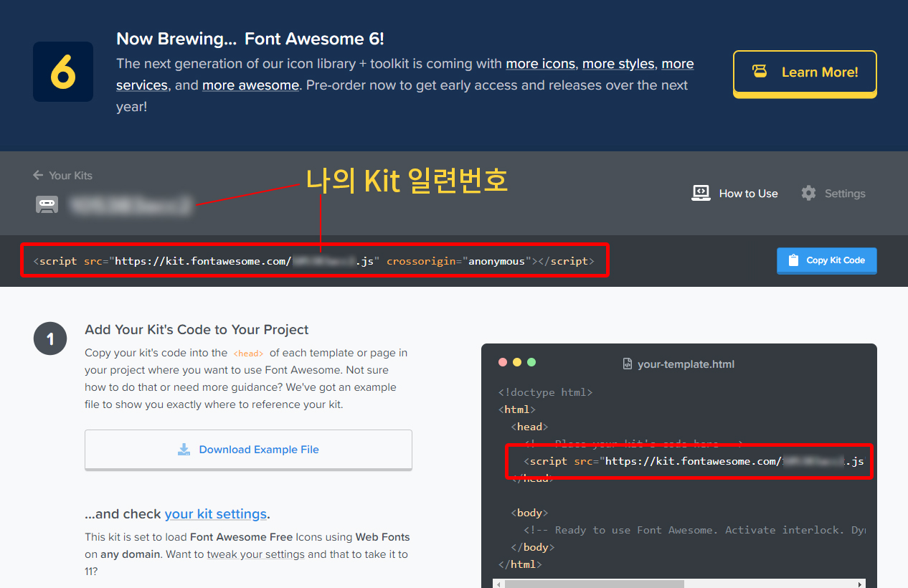Click the 'Now Brewing... Font Awesome 6!' heading
Viewport: 908px width, 588px height.
coord(250,39)
